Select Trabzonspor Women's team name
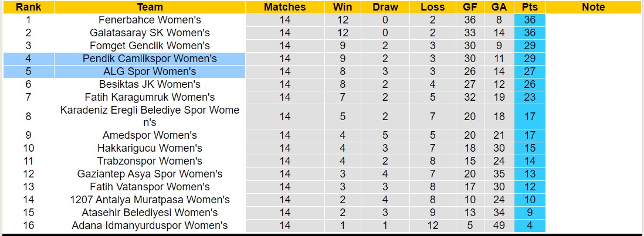Screen dimensions: 644x236 pyautogui.click(x=150, y=161)
